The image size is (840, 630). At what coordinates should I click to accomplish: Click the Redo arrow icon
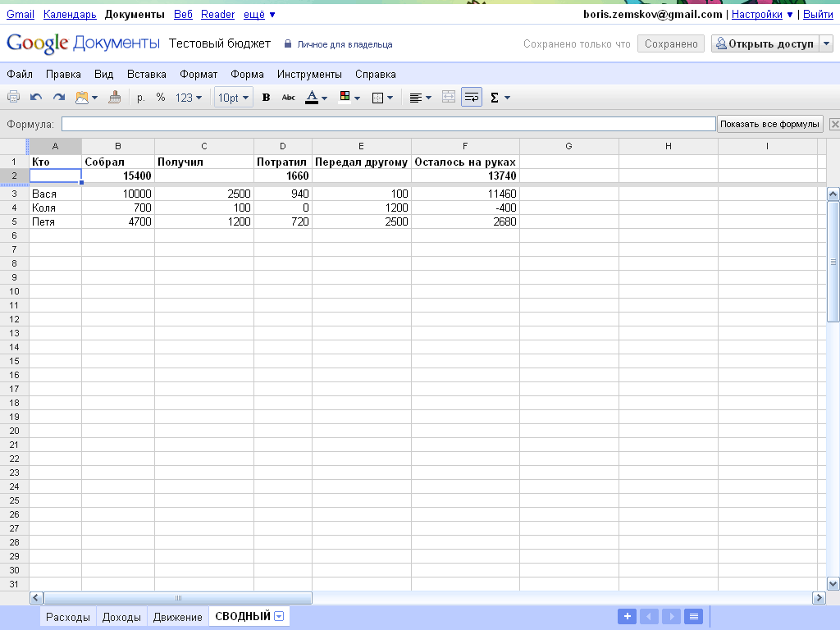point(58,98)
